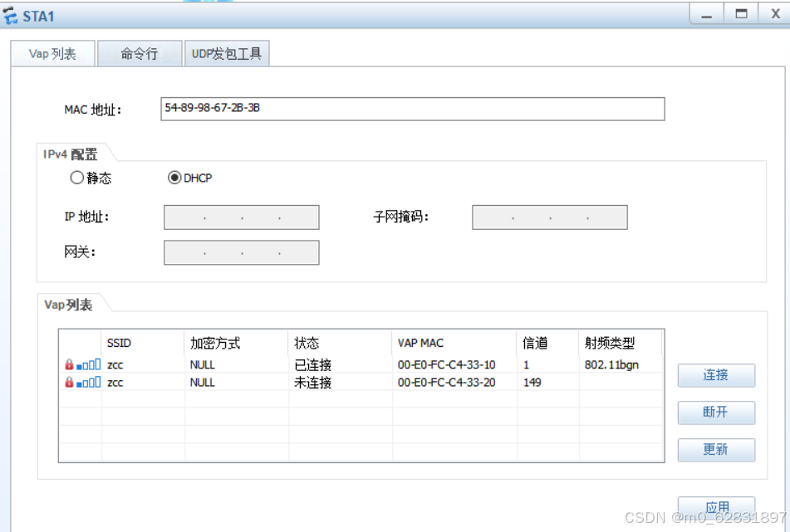The image size is (790, 532).
Task: Select the zcc row on channel 149
Action: (x=332, y=382)
